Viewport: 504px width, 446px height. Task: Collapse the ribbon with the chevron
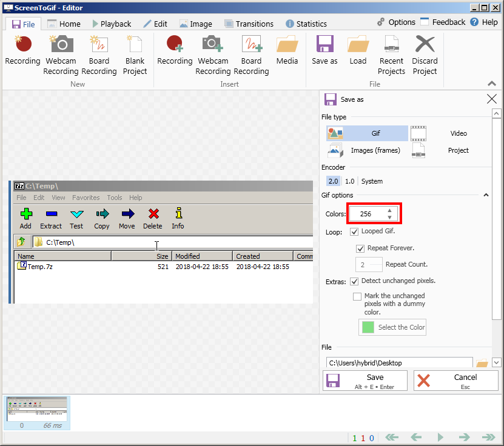coord(491,84)
